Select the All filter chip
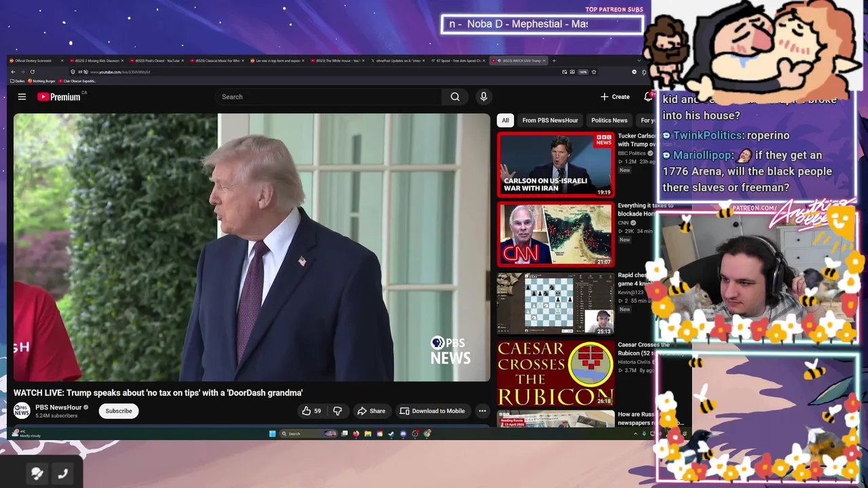Viewport: 868px width, 488px height. tap(505, 121)
